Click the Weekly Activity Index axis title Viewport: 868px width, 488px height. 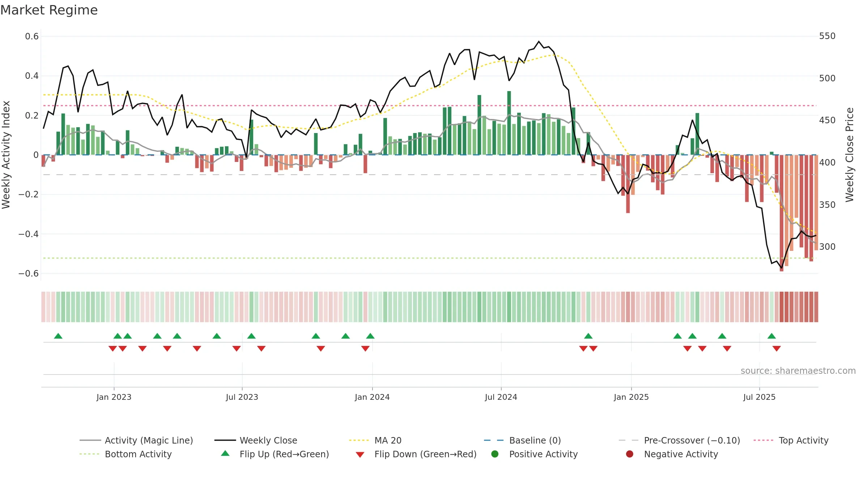tap(6, 155)
